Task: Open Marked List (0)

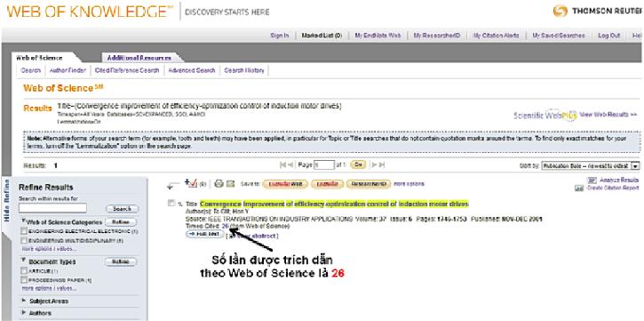Action: click(x=322, y=36)
